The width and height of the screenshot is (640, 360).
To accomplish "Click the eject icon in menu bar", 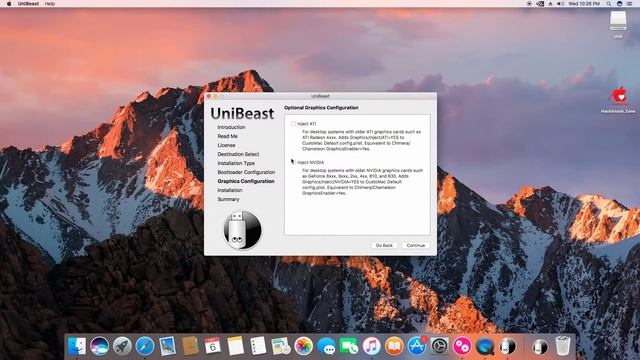I will pyautogui.click(x=550, y=4).
